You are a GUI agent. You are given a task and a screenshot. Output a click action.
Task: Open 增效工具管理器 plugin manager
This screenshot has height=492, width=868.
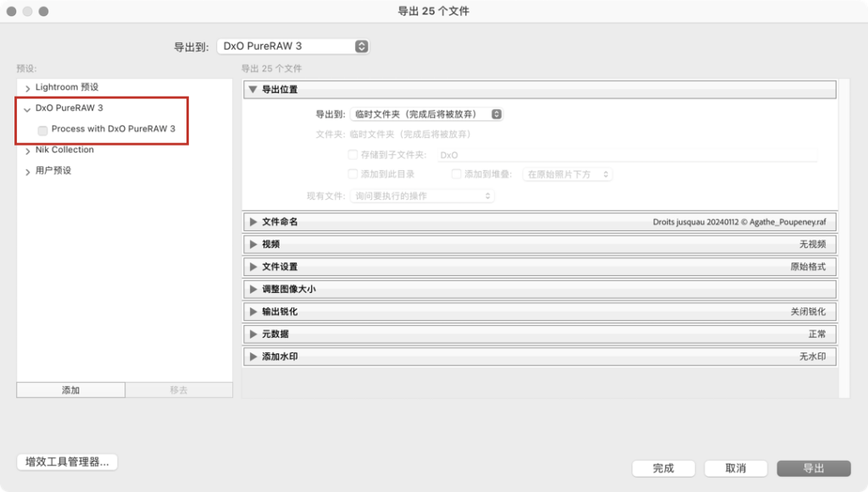[67, 462]
